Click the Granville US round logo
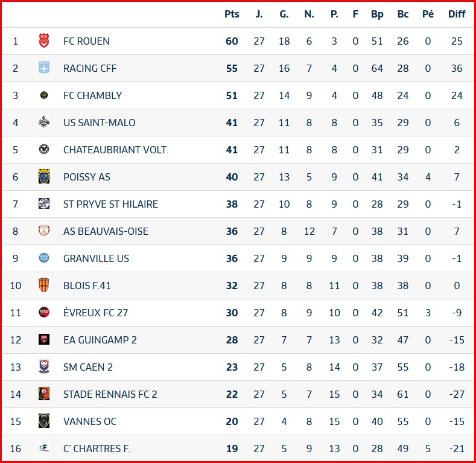 tap(43, 258)
